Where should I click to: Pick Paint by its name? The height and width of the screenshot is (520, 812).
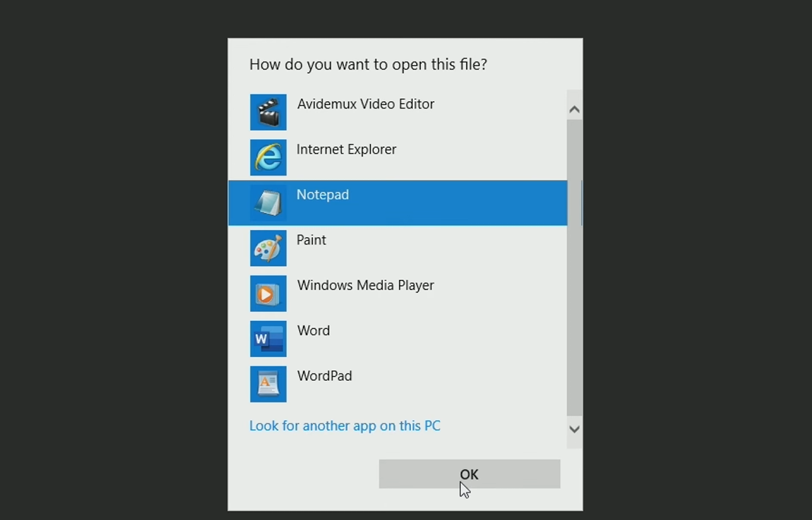311,240
